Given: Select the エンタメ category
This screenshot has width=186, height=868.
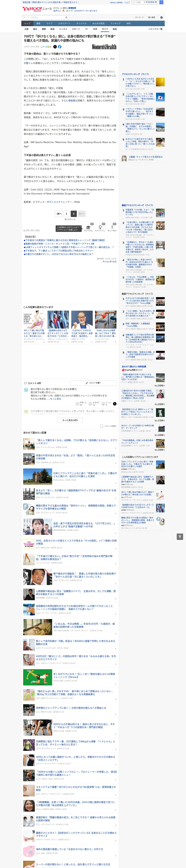Looking at the screenshot, I should (63, 29).
